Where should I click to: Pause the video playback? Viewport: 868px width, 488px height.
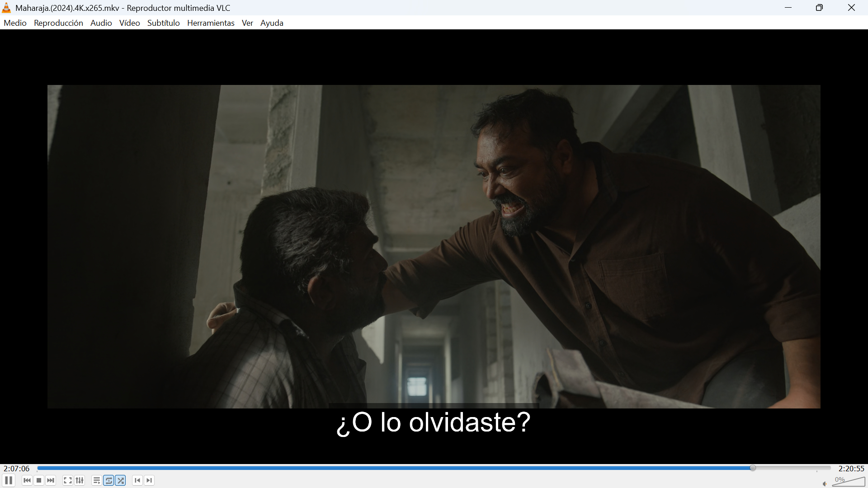tap(9, 480)
